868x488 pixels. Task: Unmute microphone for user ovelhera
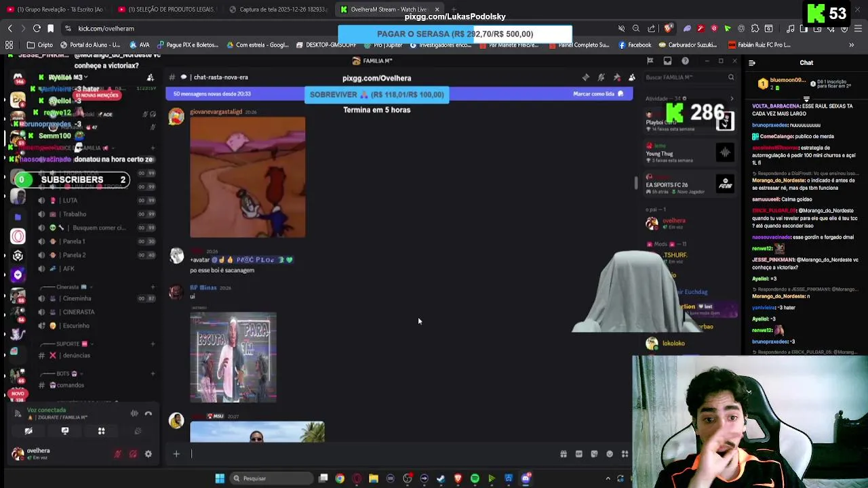coord(117,454)
